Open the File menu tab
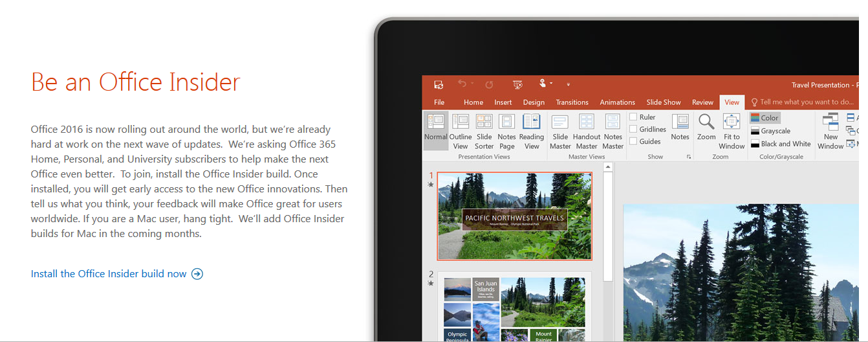Screen dimensions: 868x342 tap(439, 102)
